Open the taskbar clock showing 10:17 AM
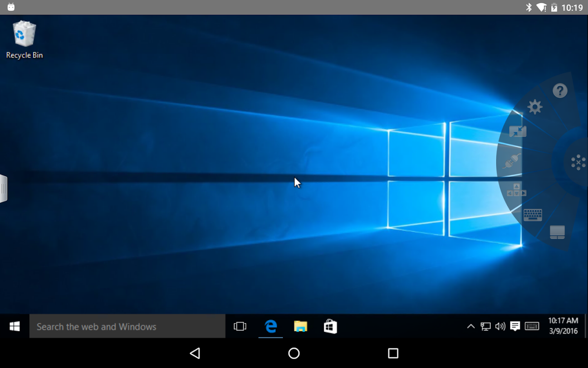Image resolution: width=588 pixels, height=368 pixels. 563,326
